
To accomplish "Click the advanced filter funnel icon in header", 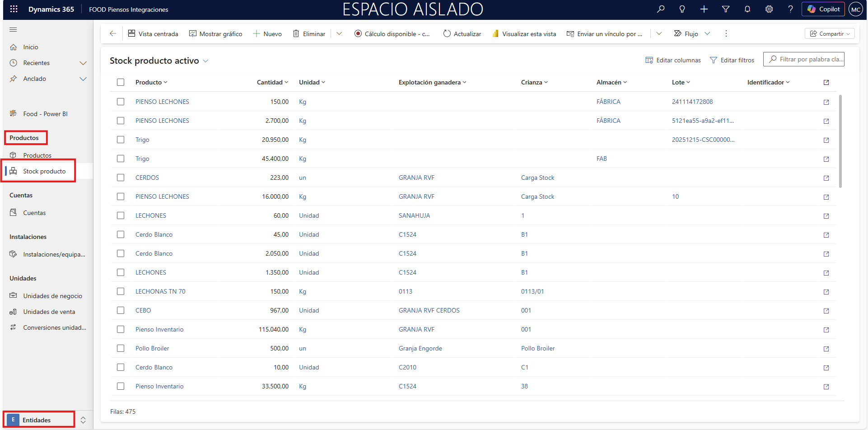I will click(x=726, y=9).
